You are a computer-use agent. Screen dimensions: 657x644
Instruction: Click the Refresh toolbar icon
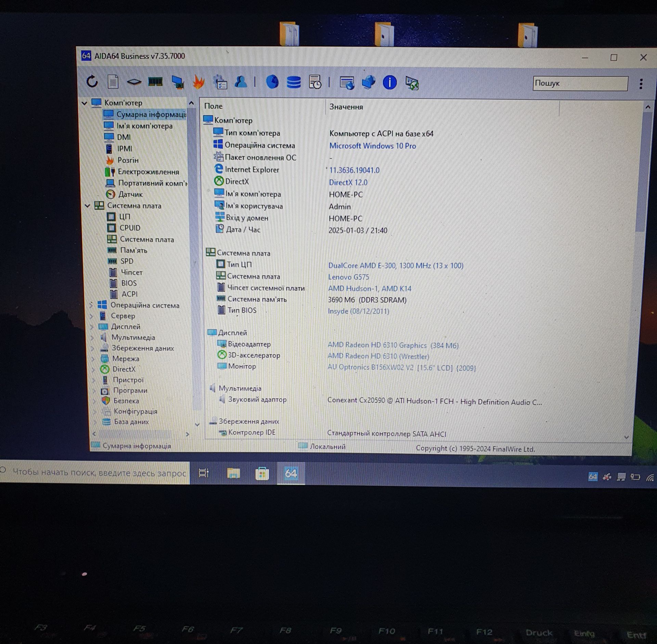pyautogui.click(x=92, y=81)
